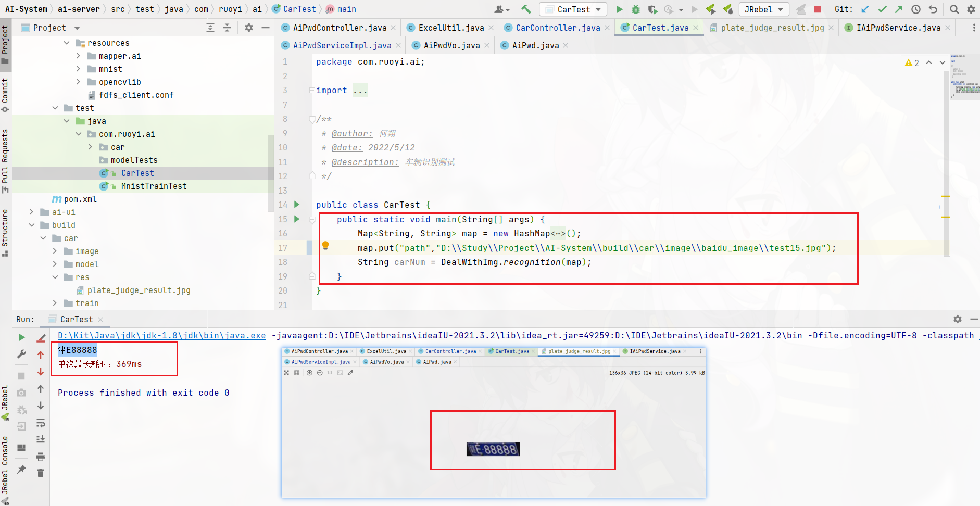The width and height of the screenshot is (980, 506).
Task: Click the yellow intention lightbulb
Action: pyautogui.click(x=325, y=246)
